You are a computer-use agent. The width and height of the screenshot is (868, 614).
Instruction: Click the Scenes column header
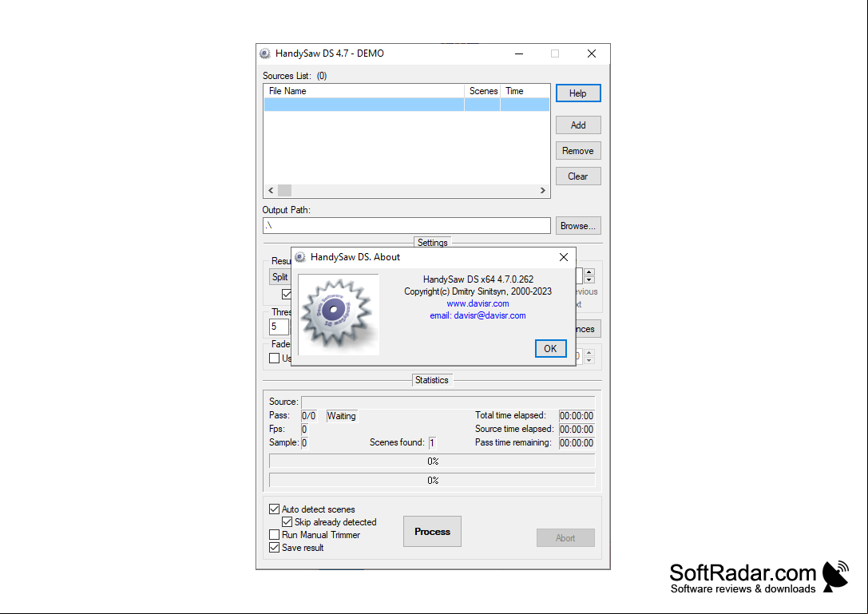[483, 91]
